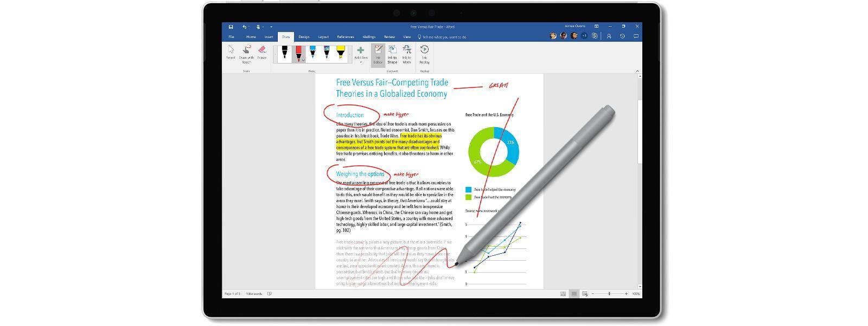Open the red pen options arrow

click(x=303, y=60)
